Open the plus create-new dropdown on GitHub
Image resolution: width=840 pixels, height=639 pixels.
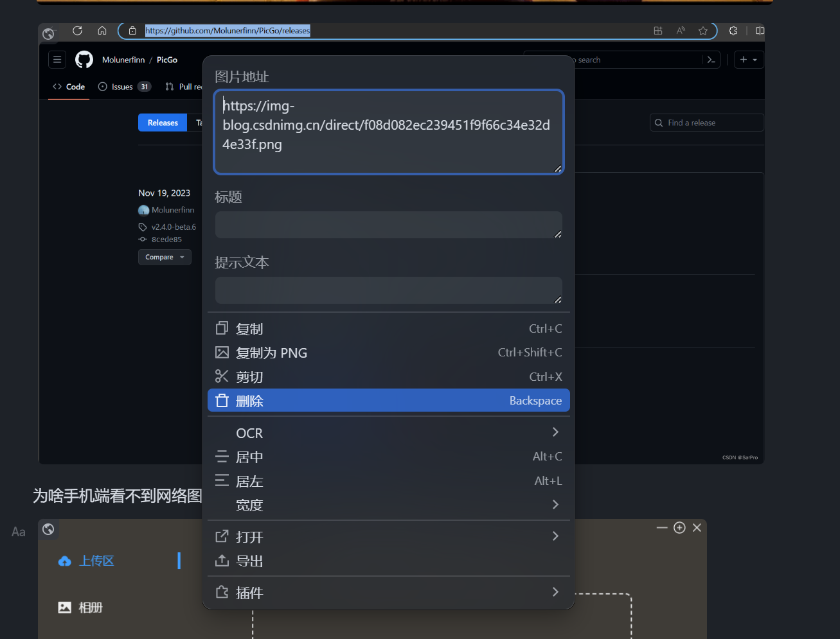(749, 60)
